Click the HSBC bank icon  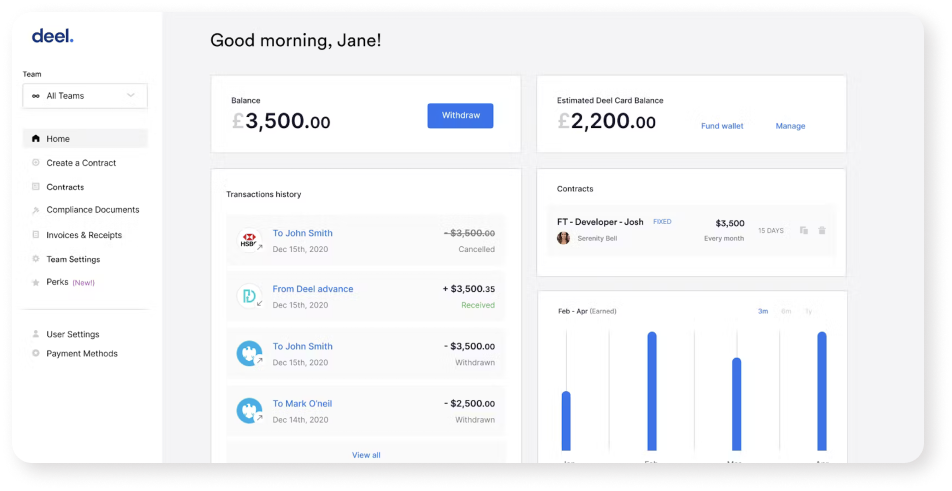click(248, 241)
